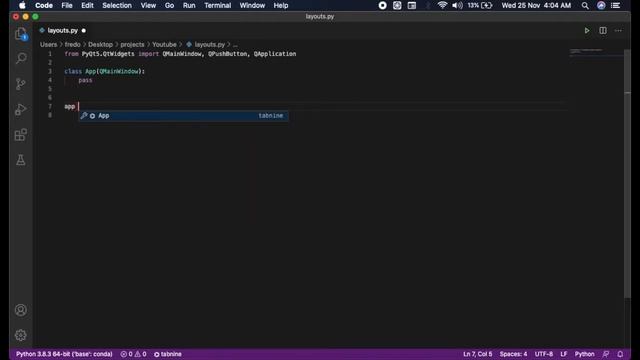
Task: Click the notifications bell in status bar
Action: pyautogui.click(x=620, y=354)
